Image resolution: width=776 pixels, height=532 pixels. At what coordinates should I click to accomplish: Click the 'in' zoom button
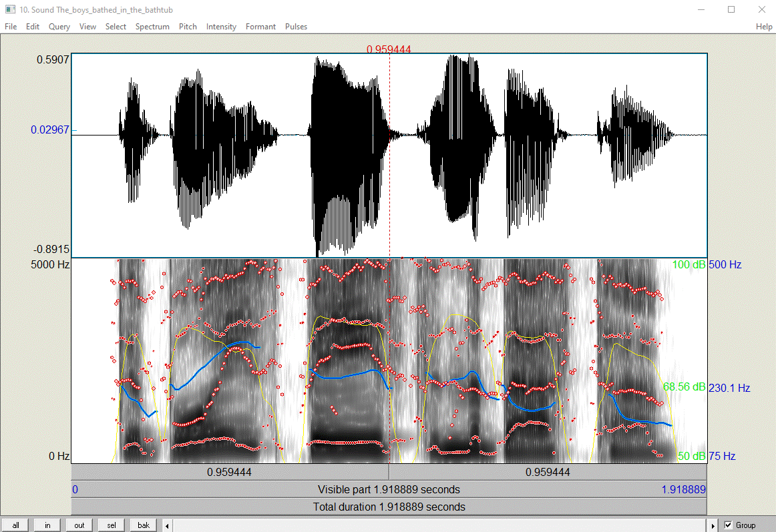tap(47, 525)
